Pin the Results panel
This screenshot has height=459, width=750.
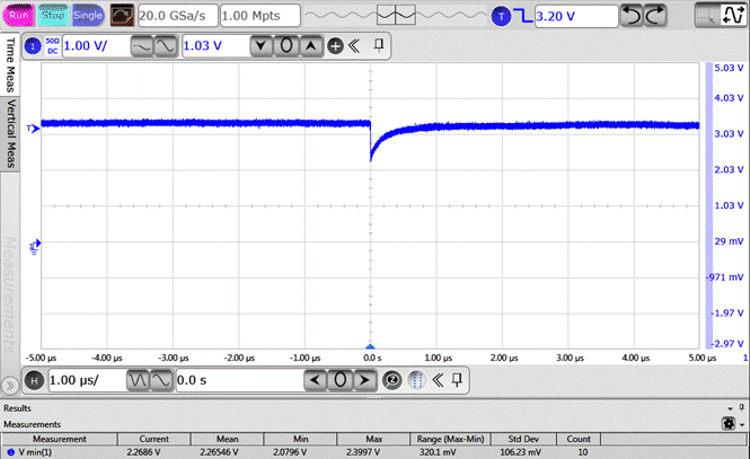pyautogui.click(x=741, y=408)
